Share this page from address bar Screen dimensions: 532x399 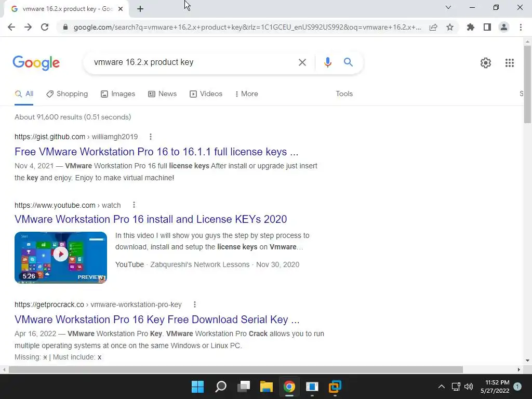pyautogui.click(x=433, y=27)
